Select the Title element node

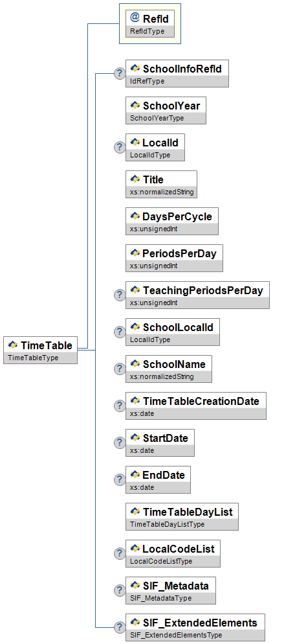coord(162,185)
